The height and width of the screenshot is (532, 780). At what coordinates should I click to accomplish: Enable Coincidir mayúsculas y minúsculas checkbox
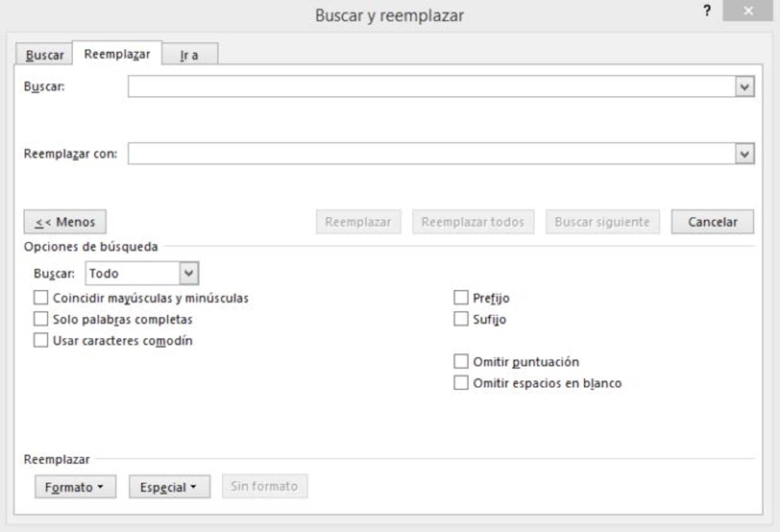[41, 298]
